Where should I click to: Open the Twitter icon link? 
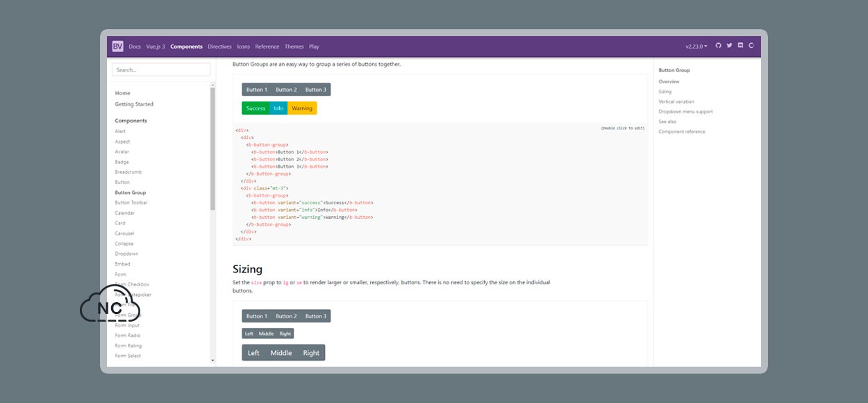pos(729,46)
